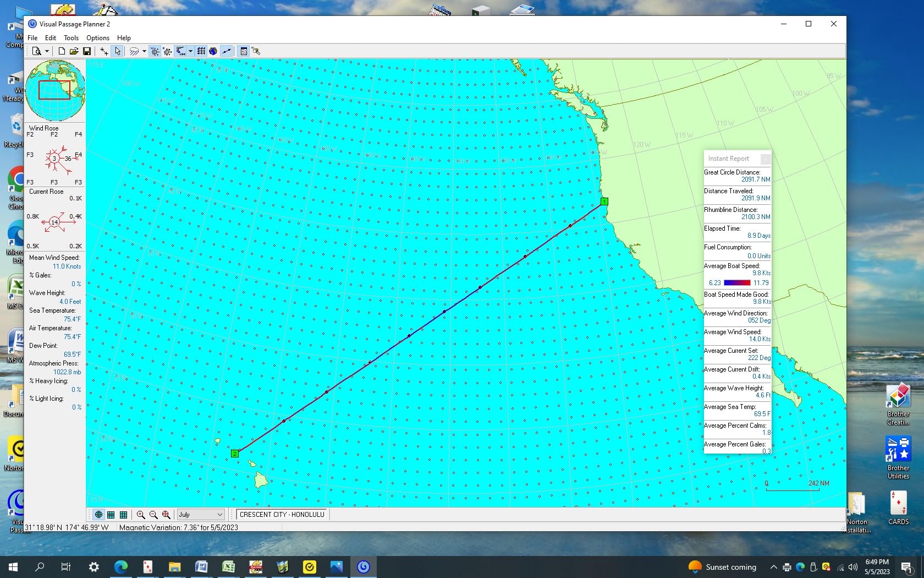Image resolution: width=924 pixels, height=578 pixels.
Task: Click the zoom out magnifier icon
Action: tap(153, 515)
